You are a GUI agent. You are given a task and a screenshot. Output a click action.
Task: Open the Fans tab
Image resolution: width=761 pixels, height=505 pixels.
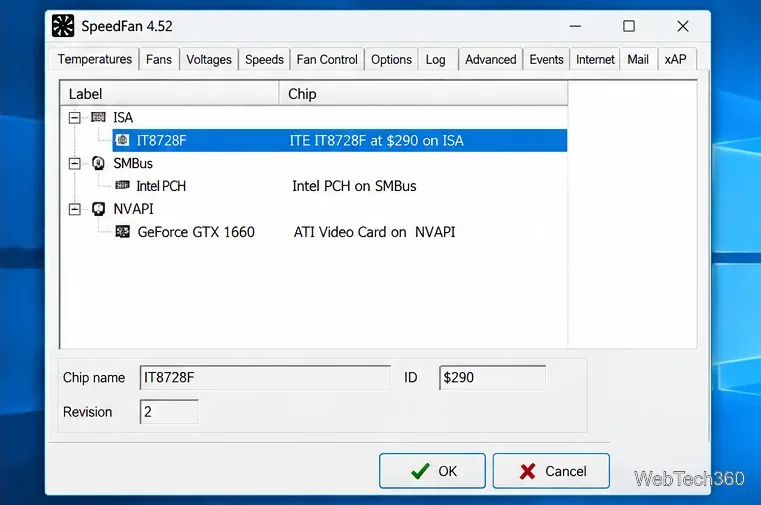pyautogui.click(x=159, y=60)
